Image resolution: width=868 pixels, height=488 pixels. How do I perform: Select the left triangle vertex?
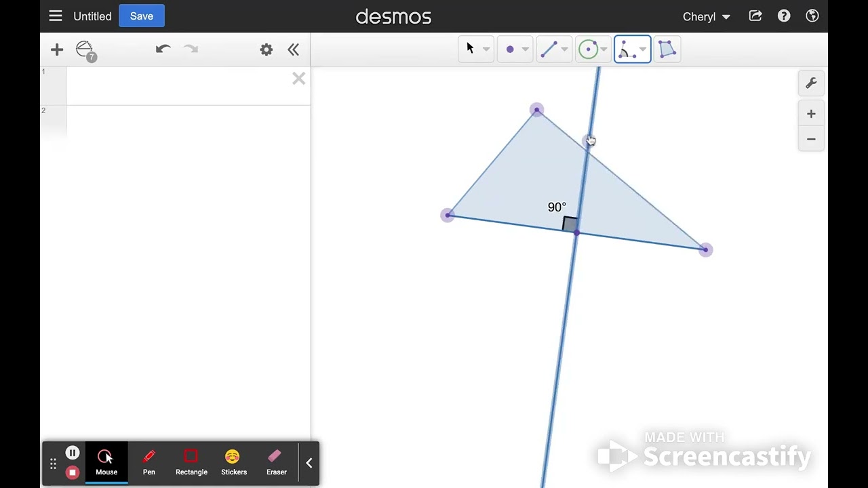tap(448, 216)
